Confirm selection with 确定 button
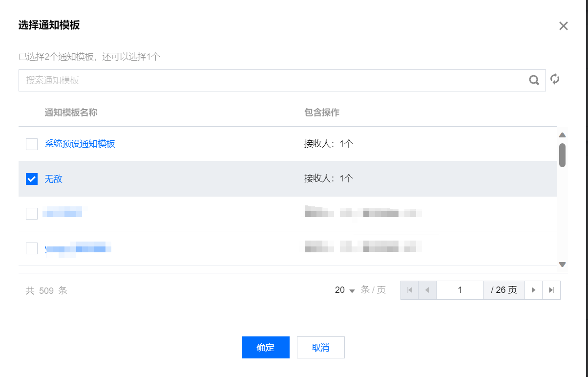The image size is (588, 377). tap(266, 348)
